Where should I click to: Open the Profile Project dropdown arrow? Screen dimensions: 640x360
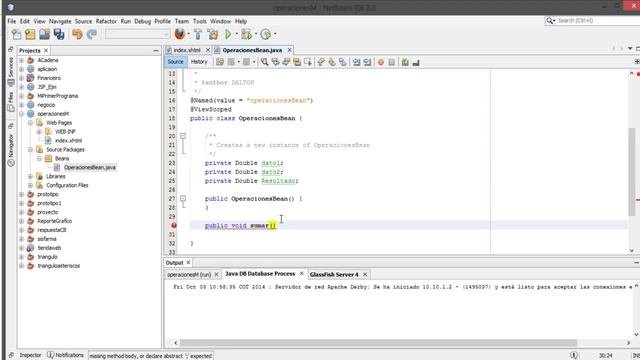[276, 34]
